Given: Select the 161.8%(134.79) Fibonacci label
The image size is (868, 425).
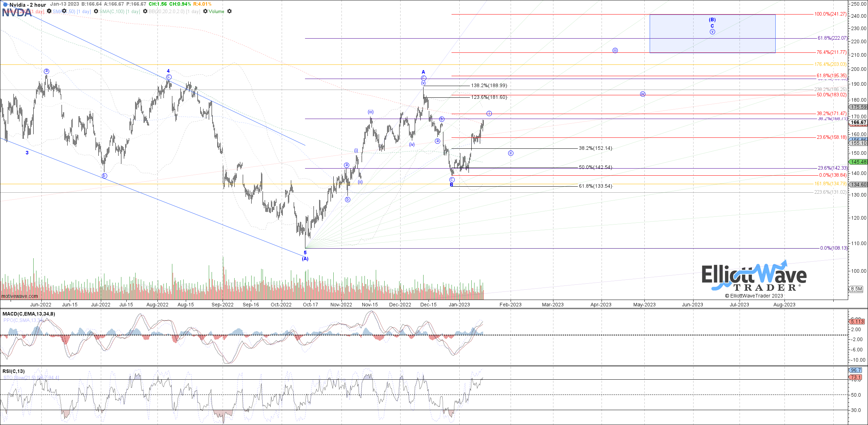Looking at the screenshot, I should point(830,184).
